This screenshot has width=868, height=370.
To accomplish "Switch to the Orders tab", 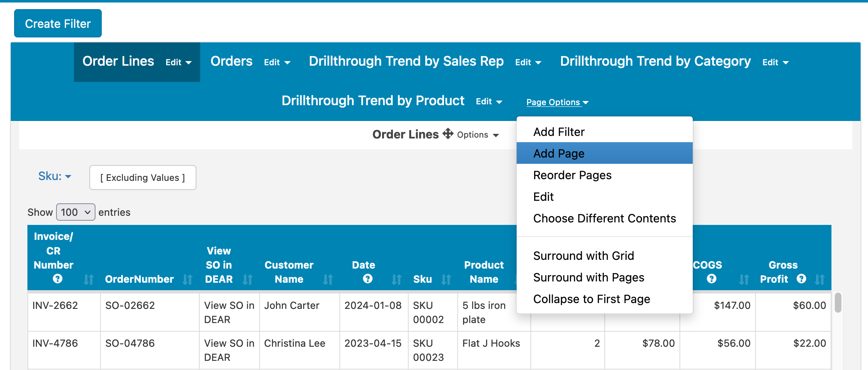I will click(x=231, y=61).
